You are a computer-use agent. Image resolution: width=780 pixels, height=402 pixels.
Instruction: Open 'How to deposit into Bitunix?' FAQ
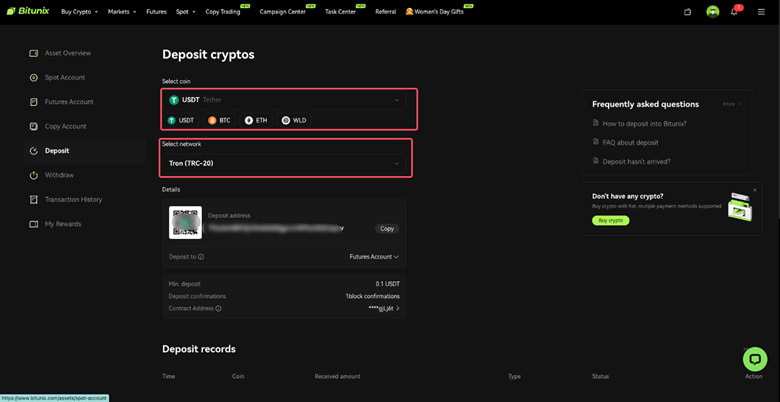(x=644, y=124)
